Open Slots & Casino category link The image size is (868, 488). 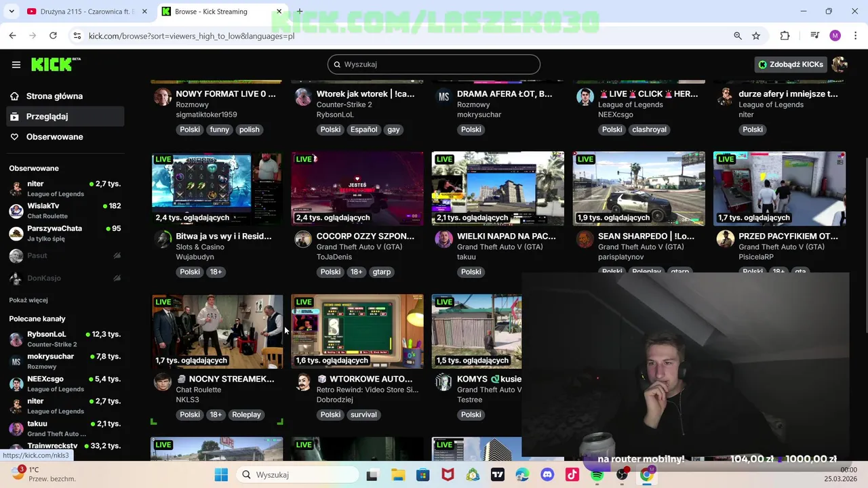coord(200,247)
